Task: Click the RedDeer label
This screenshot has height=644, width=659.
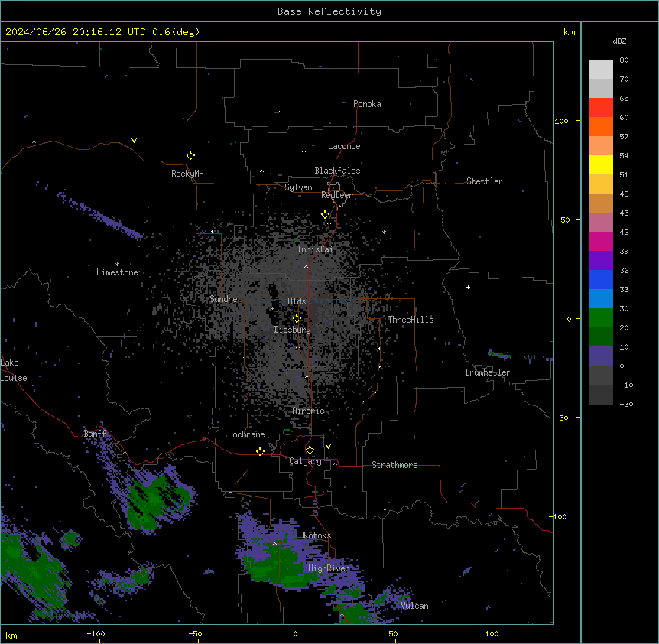Action: pyautogui.click(x=336, y=195)
